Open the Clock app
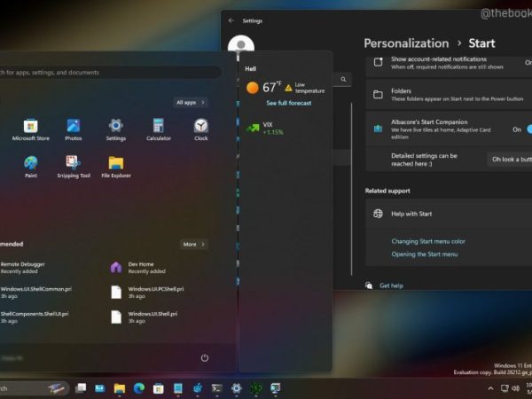This screenshot has height=399, width=532. 201,129
